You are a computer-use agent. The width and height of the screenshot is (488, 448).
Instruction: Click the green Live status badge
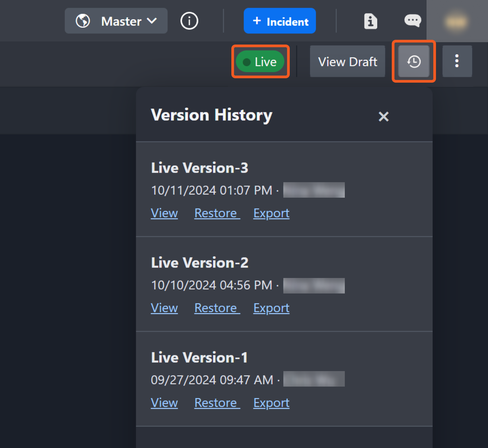coord(260,62)
